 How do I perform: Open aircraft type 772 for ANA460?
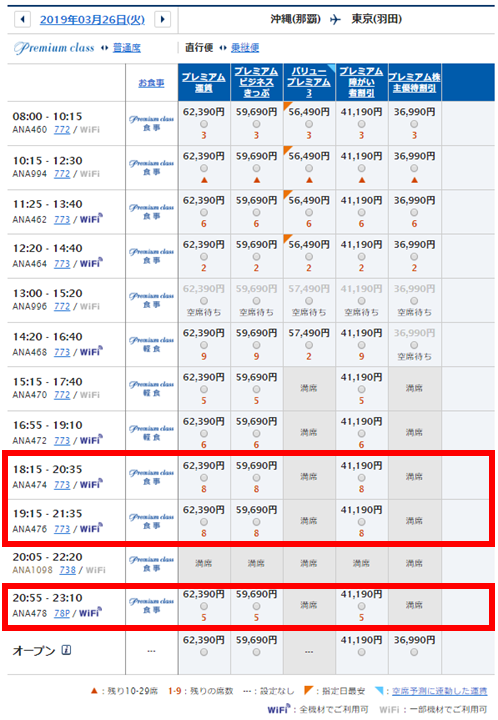click(62, 130)
